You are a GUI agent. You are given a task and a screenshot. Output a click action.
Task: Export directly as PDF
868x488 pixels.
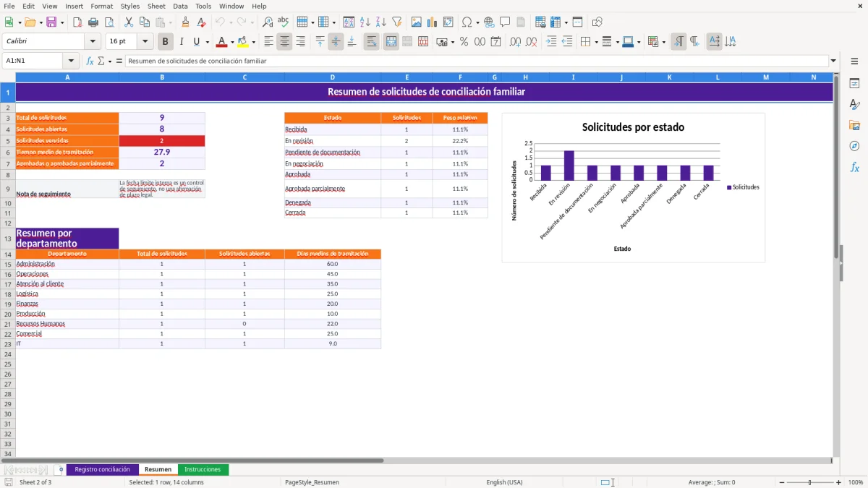point(77,22)
